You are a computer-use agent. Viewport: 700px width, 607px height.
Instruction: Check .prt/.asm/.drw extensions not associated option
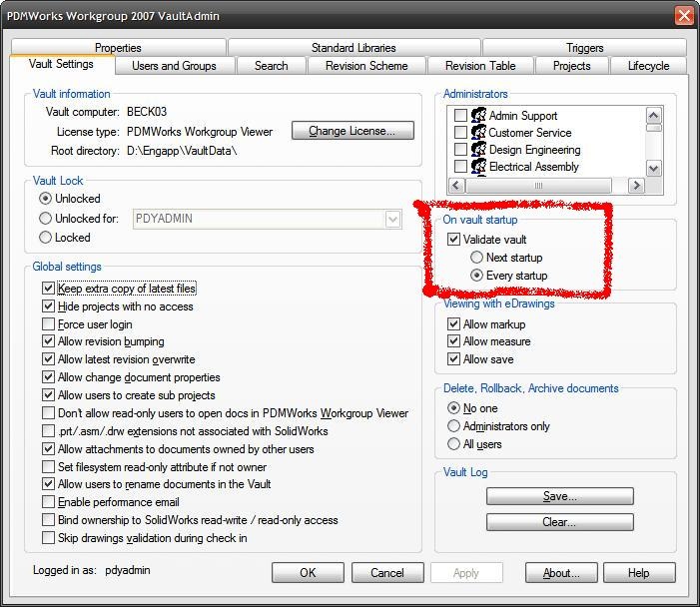48,431
